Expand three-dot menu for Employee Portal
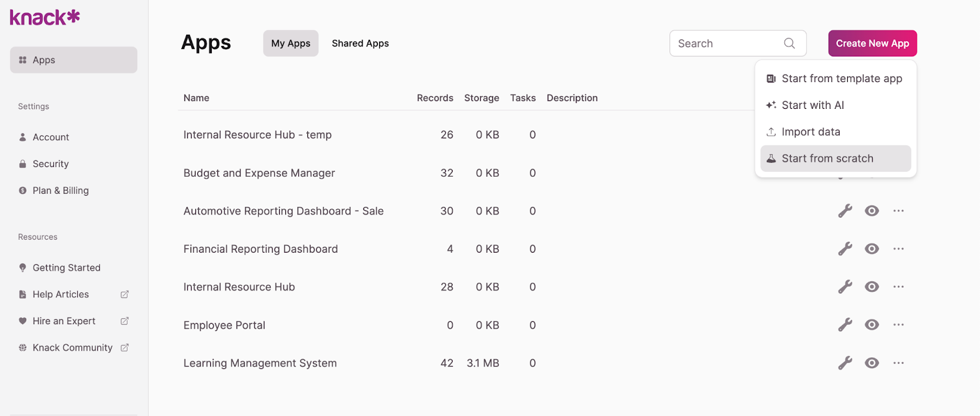This screenshot has height=416, width=980. click(899, 325)
